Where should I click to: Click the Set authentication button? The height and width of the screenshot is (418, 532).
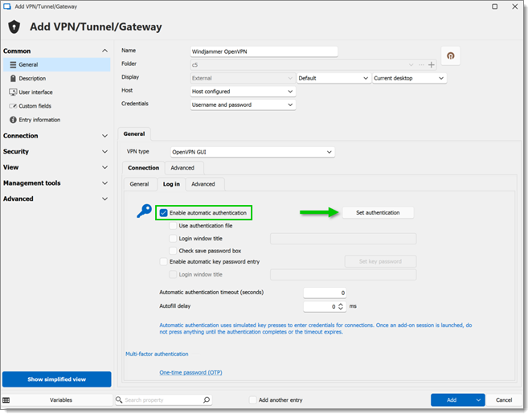click(378, 213)
